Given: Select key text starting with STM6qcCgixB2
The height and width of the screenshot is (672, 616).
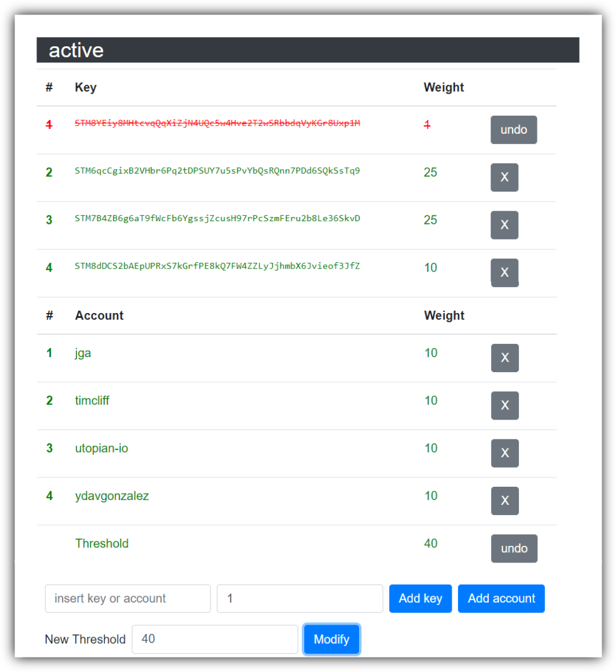Looking at the screenshot, I should pos(217,171).
